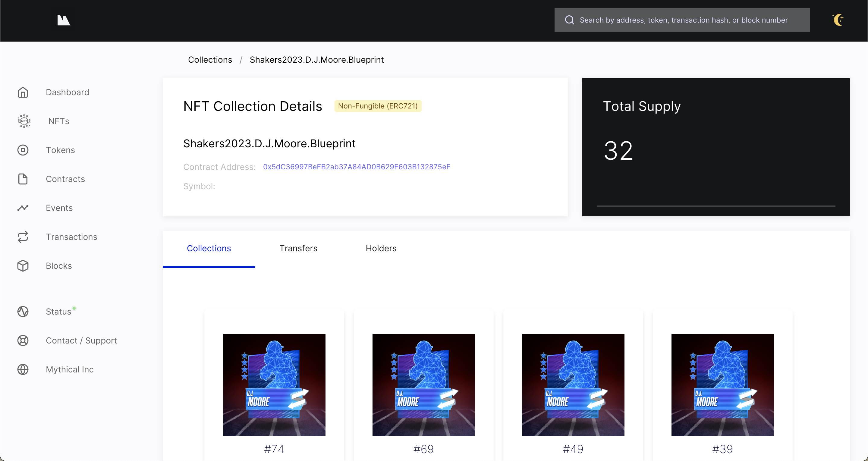The height and width of the screenshot is (461, 868).
Task: Click the Mythical Inc globe icon
Action: click(23, 370)
